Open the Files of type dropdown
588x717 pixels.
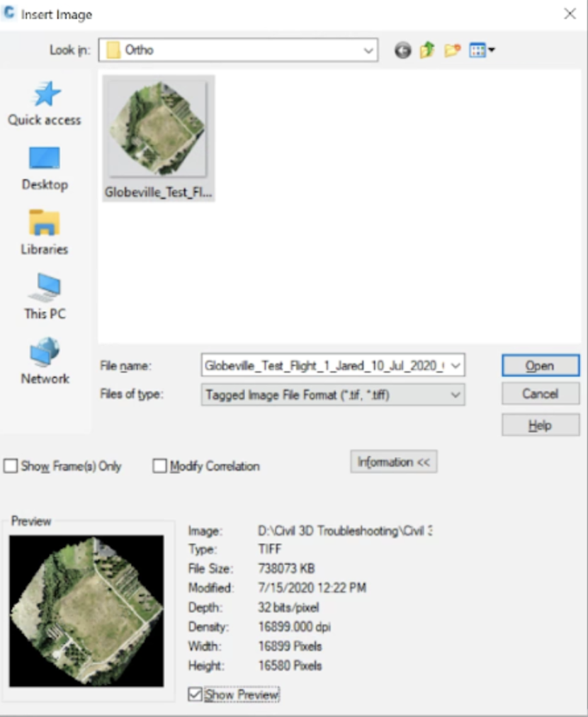pos(456,395)
